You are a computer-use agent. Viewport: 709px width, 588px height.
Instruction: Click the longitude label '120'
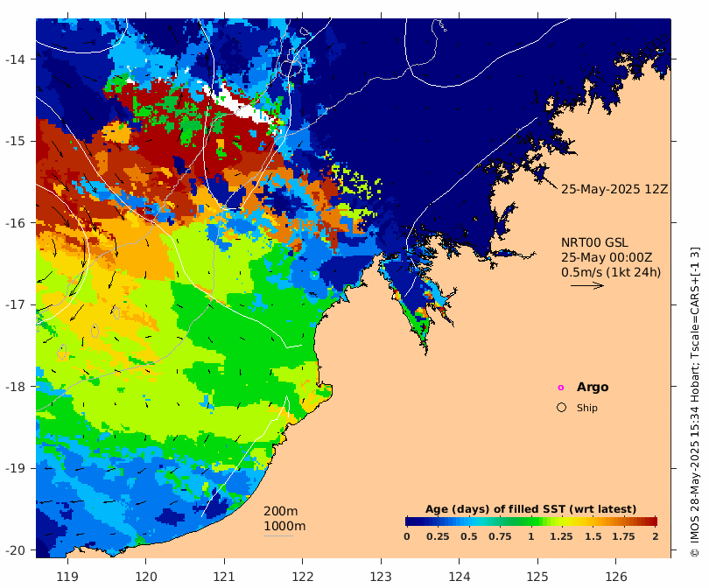pyautogui.click(x=146, y=577)
